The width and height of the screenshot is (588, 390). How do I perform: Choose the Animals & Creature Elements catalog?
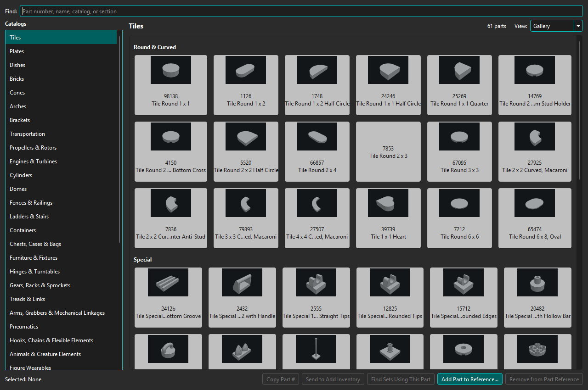pos(61,354)
